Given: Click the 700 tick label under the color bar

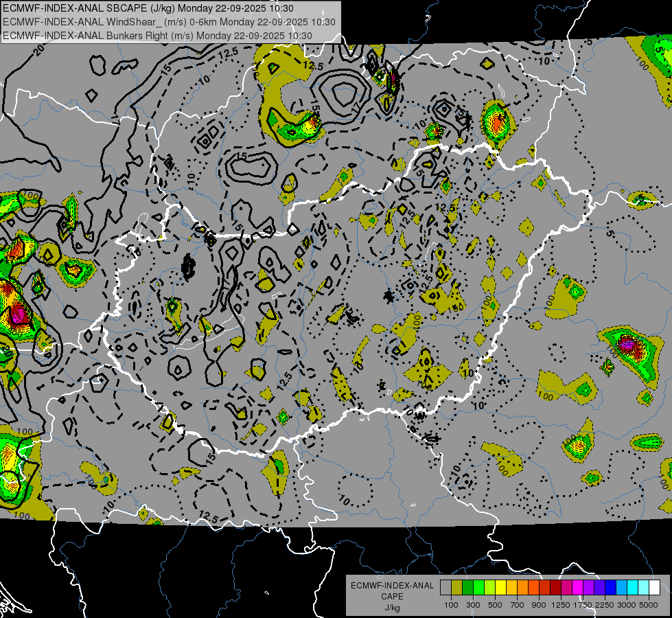Looking at the screenshot, I should click(517, 605).
